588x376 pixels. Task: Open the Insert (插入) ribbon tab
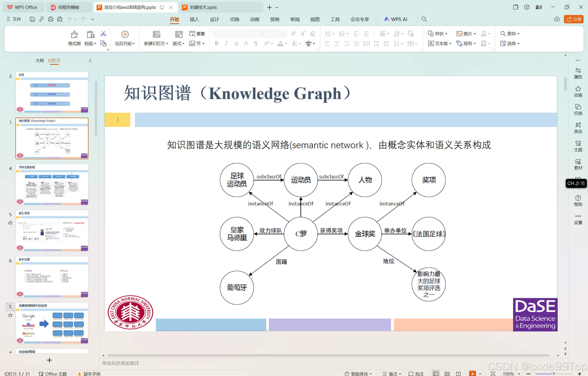point(194,19)
